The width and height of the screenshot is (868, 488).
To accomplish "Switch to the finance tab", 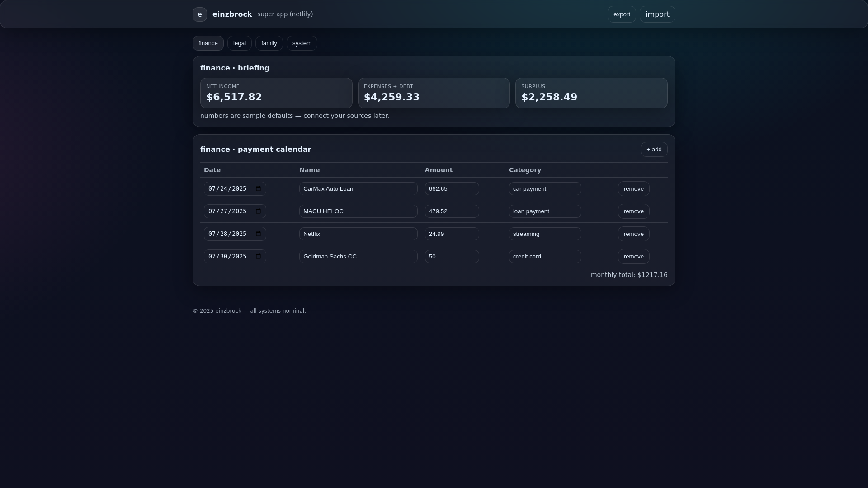I will click(x=208, y=43).
